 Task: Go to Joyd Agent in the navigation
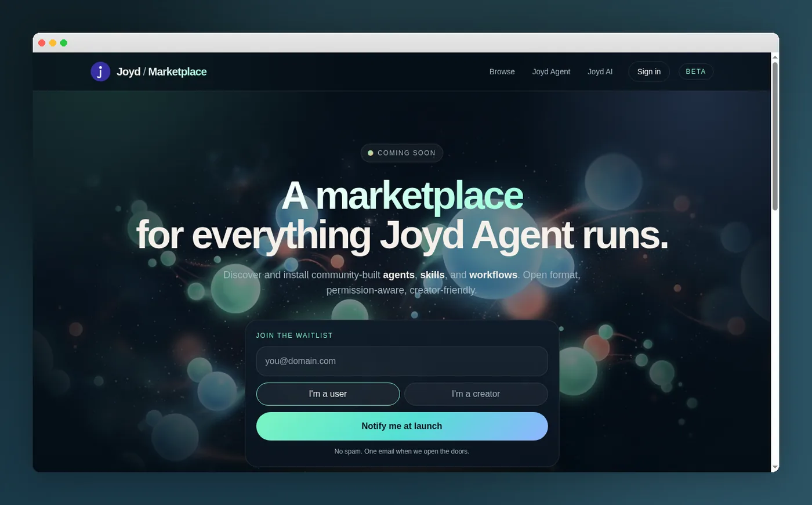coord(551,71)
